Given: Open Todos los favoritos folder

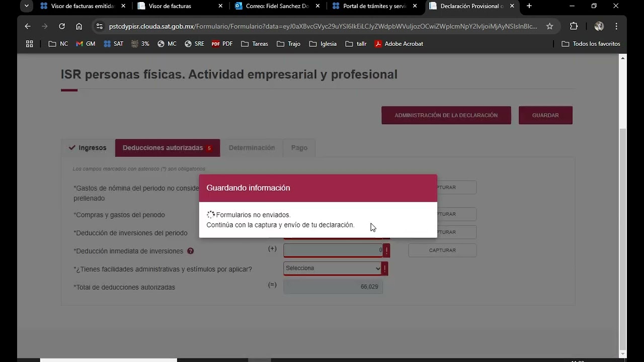Looking at the screenshot, I should (591, 44).
